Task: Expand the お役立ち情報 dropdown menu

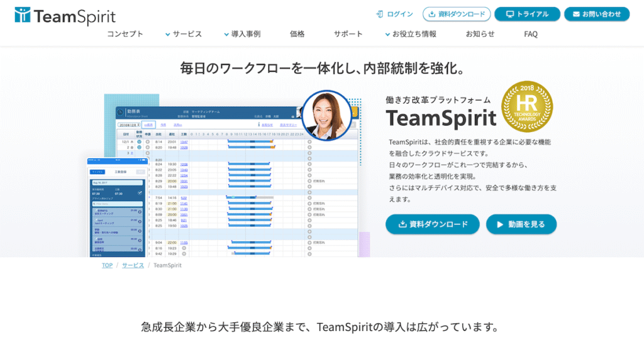Action: pyautogui.click(x=410, y=34)
